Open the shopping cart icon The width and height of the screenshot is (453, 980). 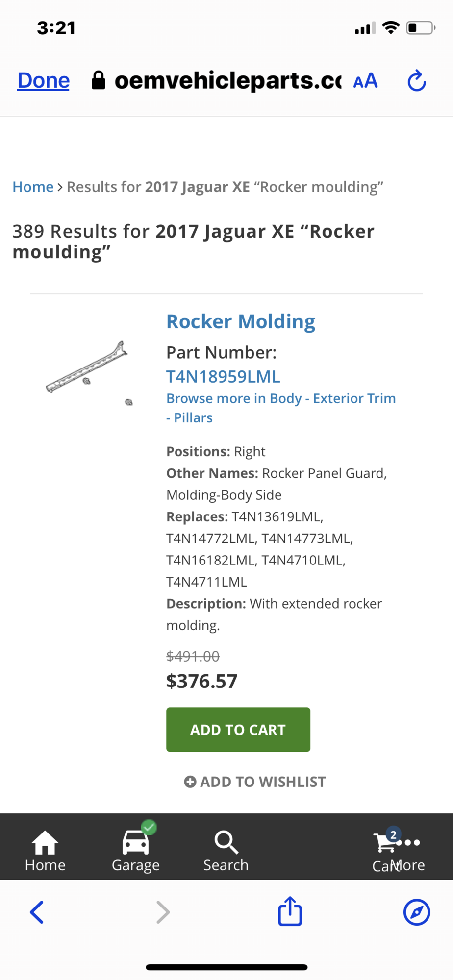coord(385,843)
